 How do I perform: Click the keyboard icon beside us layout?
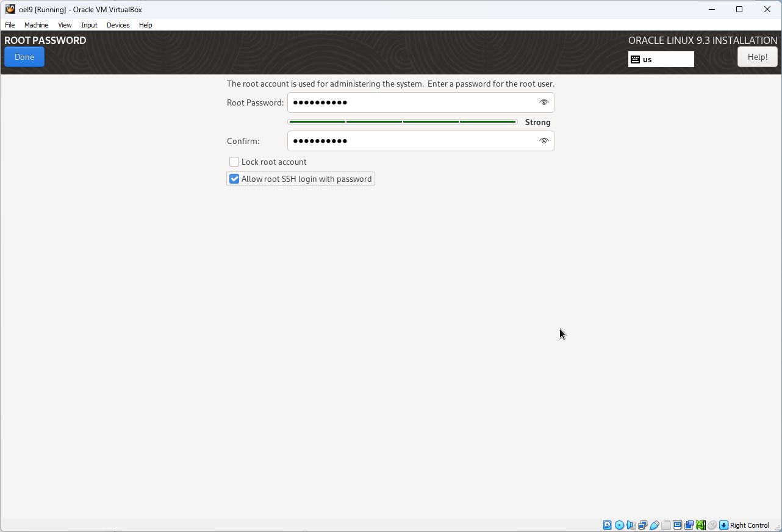pos(635,59)
